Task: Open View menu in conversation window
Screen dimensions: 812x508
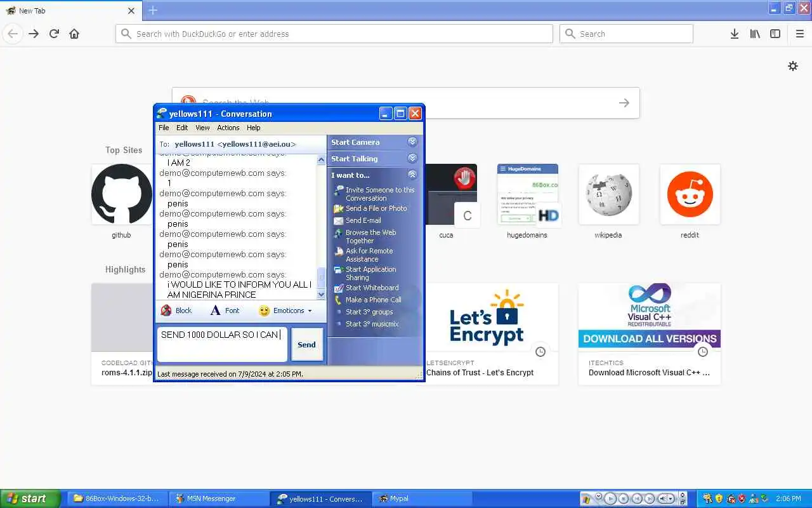Action: (202, 128)
